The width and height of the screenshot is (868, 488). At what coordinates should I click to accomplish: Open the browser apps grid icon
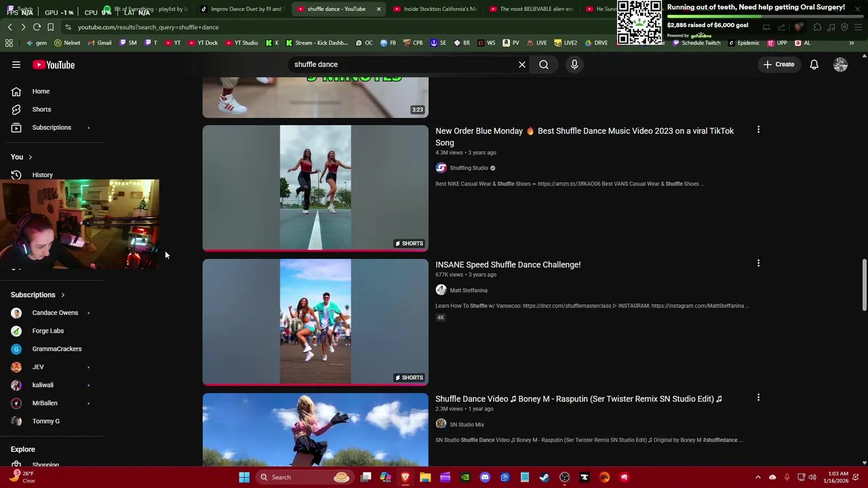(9, 43)
